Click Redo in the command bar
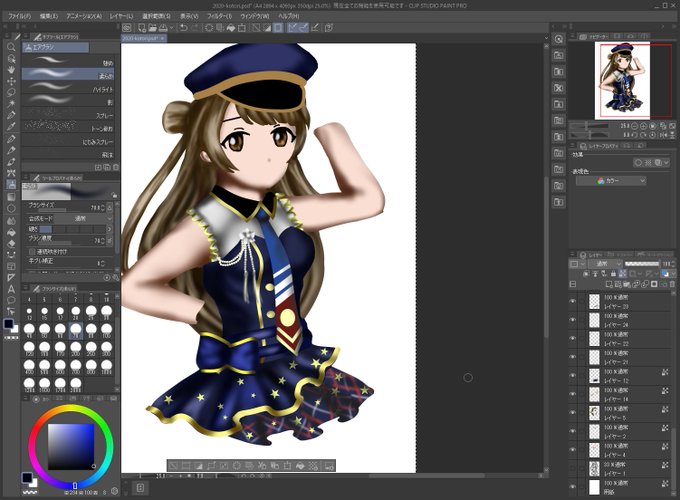This screenshot has height=500, width=680. tap(195, 28)
